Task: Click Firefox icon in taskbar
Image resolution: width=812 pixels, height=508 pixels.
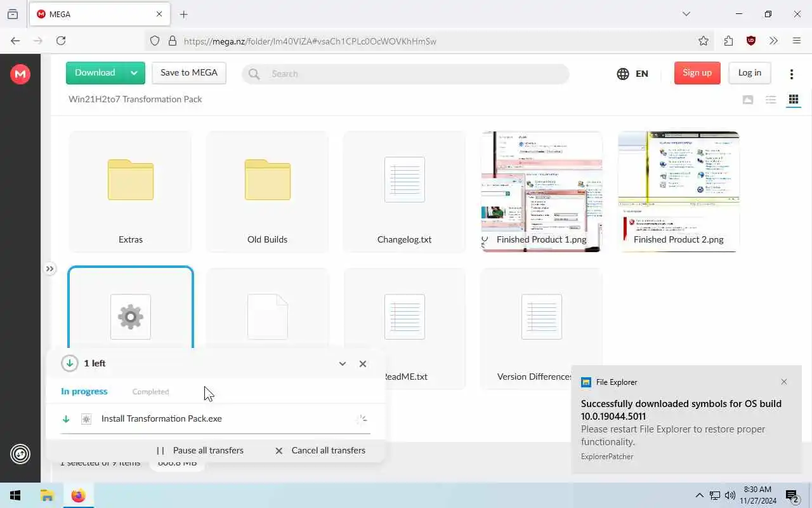Action: pos(78,495)
